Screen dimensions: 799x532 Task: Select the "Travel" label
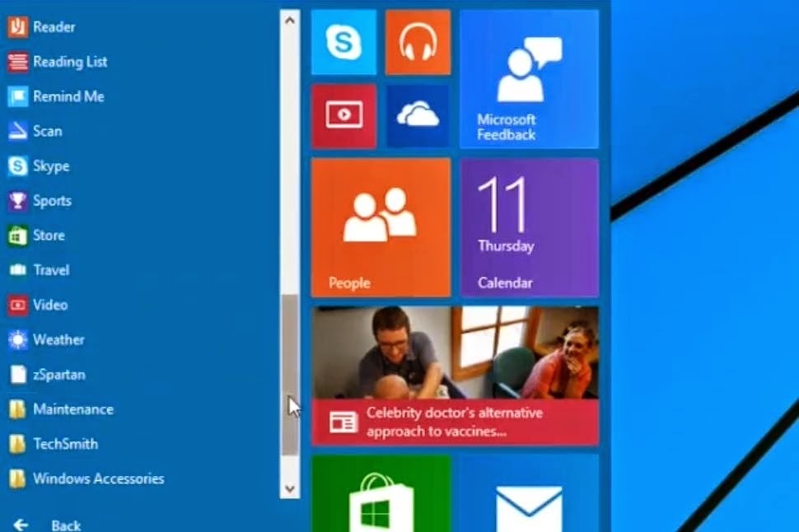tap(51, 270)
